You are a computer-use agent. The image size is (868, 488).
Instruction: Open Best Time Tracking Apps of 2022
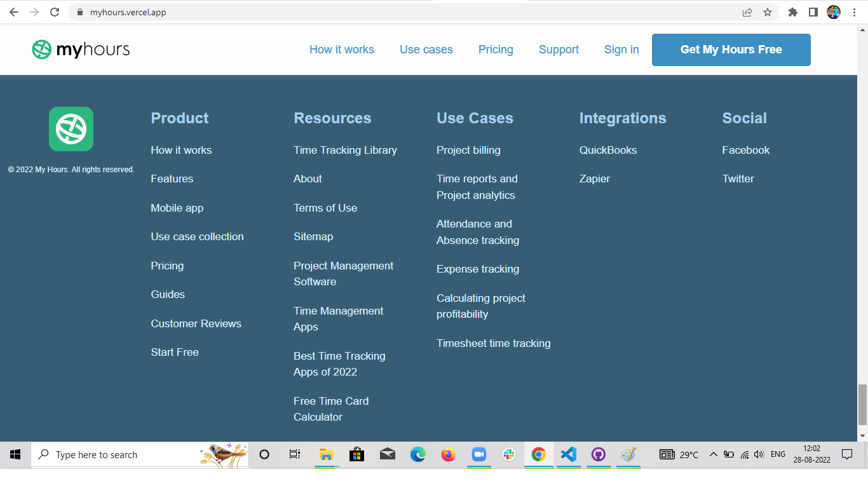point(339,364)
